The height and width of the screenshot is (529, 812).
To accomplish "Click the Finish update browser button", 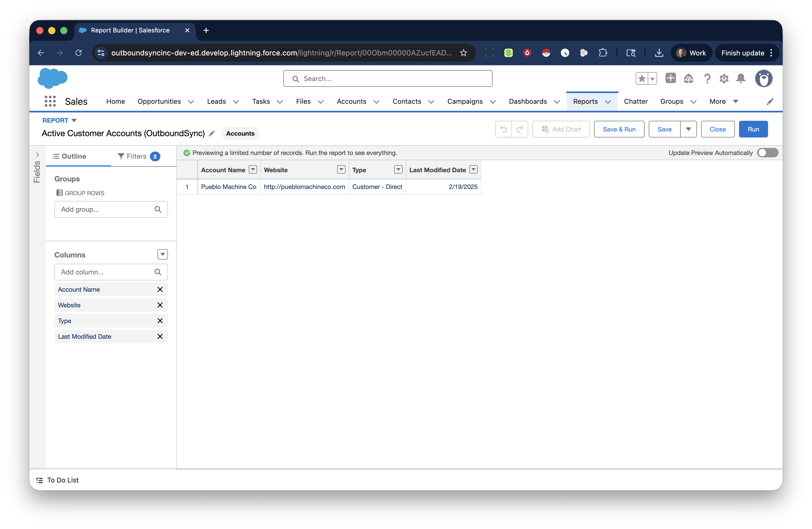I will (x=747, y=53).
